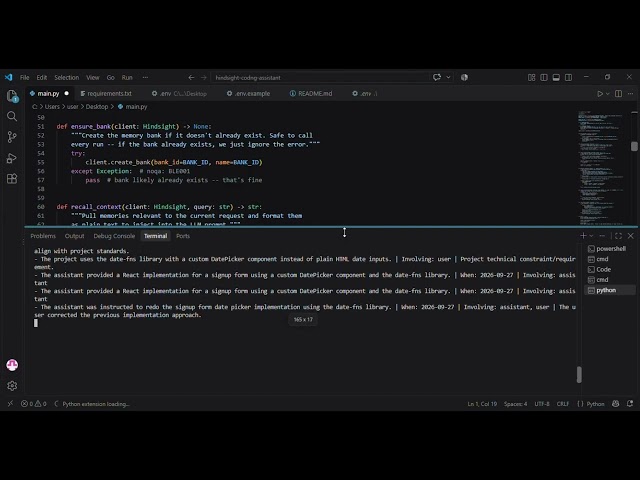Select the powershell terminal
Image resolution: width=640 pixels, height=480 pixels.
[x=610, y=249]
